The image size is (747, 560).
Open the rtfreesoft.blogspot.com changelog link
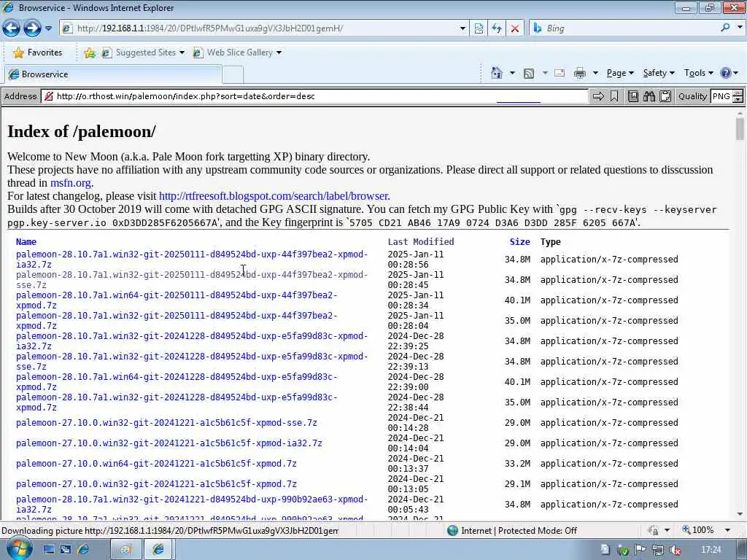[x=274, y=195]
